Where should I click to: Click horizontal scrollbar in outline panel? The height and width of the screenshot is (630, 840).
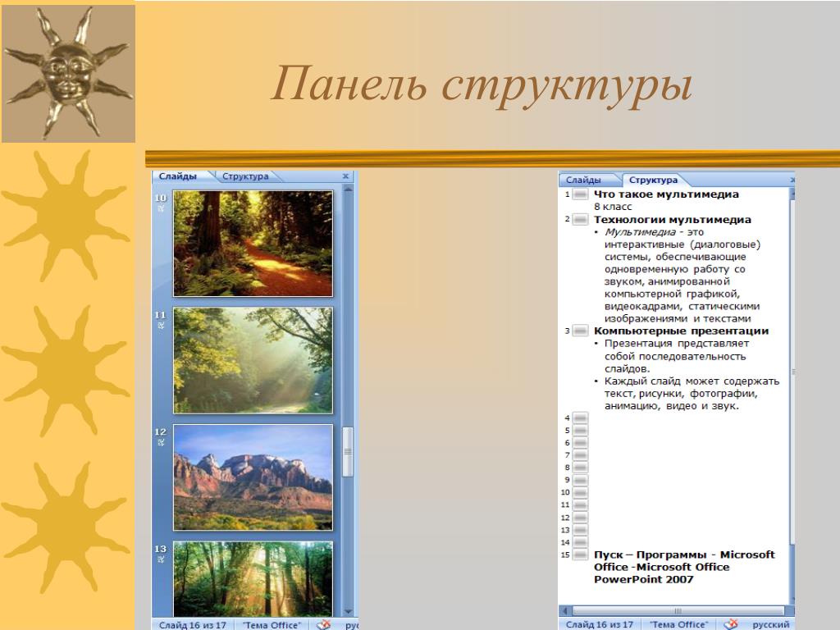click(x=678, y=610)
